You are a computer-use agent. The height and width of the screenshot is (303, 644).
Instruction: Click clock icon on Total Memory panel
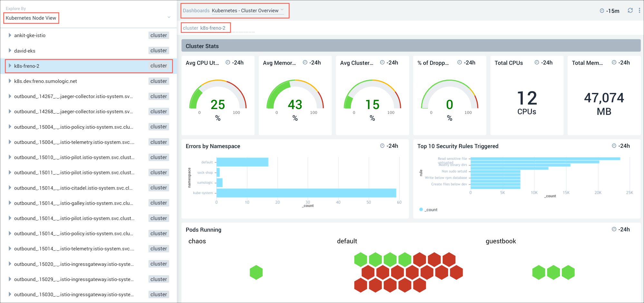pyautogui.click(x=614, y=62)
